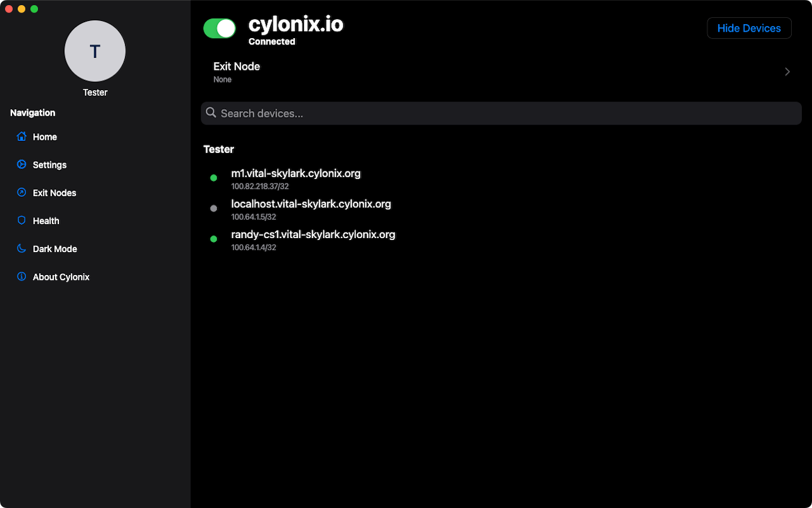
Task: Click IP address 100.82.218.37/32
Action: (x=259, y=187)
